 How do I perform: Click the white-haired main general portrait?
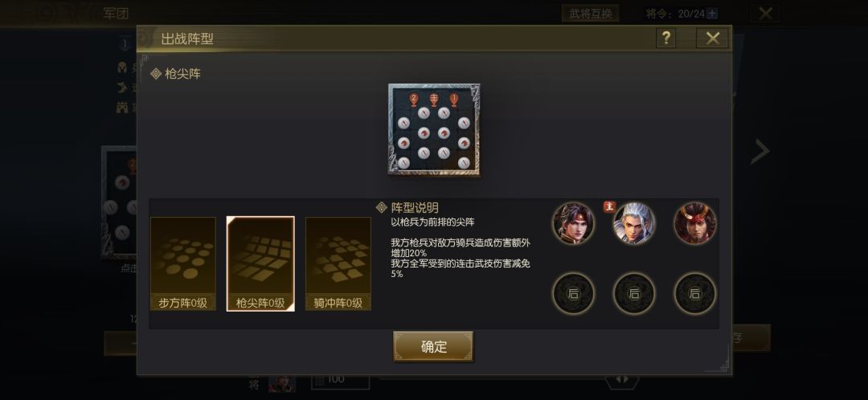click(634, 223)
